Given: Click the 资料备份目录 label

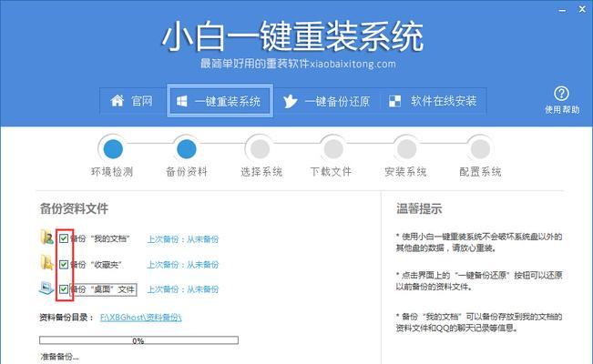Looking at the screenshot, I should (66, 318).
